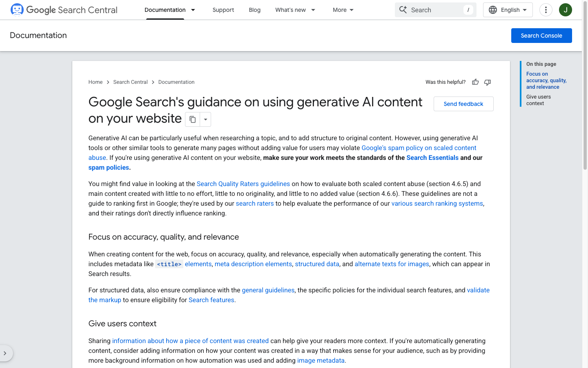Open the general guidelines link

(x=268, y=290)
